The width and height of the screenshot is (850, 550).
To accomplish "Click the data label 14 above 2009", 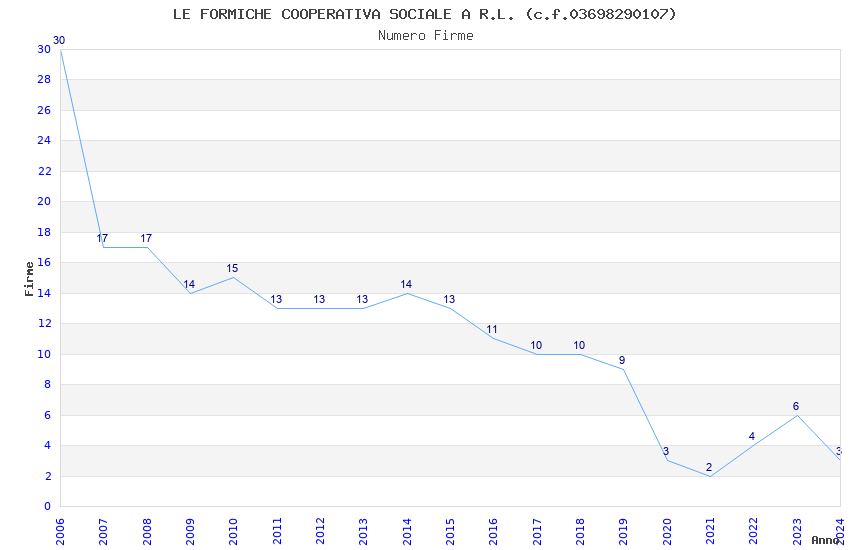I will pyautogui.click(x=189, y=284).
